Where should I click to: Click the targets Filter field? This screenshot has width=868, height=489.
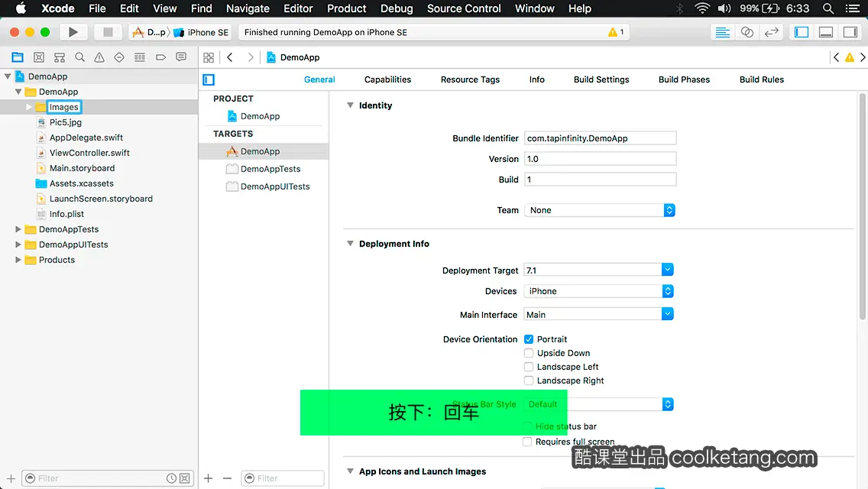282,478
